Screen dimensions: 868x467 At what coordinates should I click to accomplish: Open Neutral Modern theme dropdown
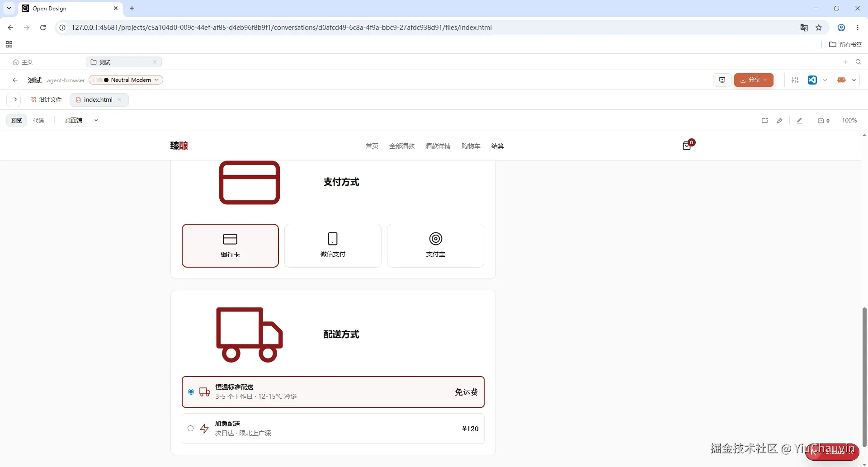pos(126,80)
